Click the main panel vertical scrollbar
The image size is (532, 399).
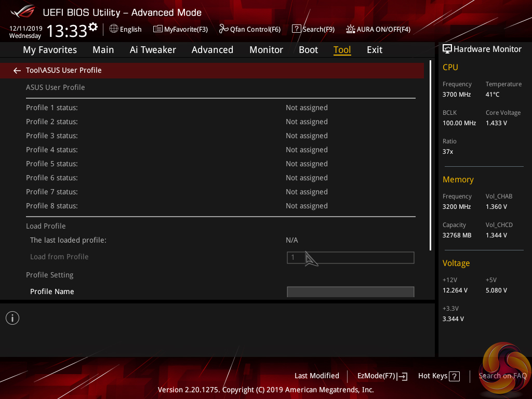click(430, 155)
